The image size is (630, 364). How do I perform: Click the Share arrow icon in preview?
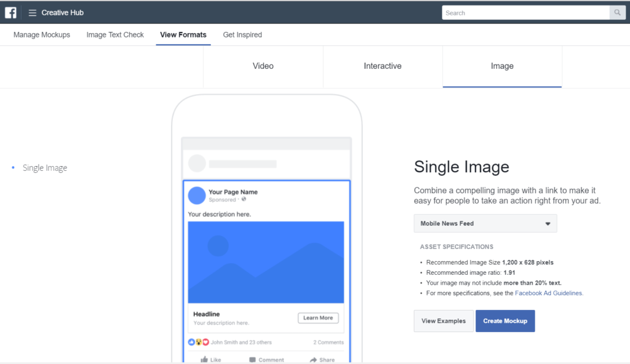313,360
